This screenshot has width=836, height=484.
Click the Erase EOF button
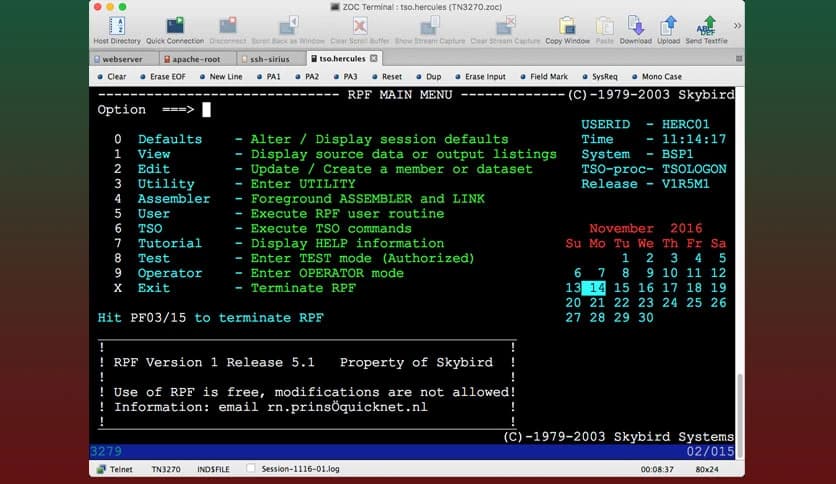[163, 77]
